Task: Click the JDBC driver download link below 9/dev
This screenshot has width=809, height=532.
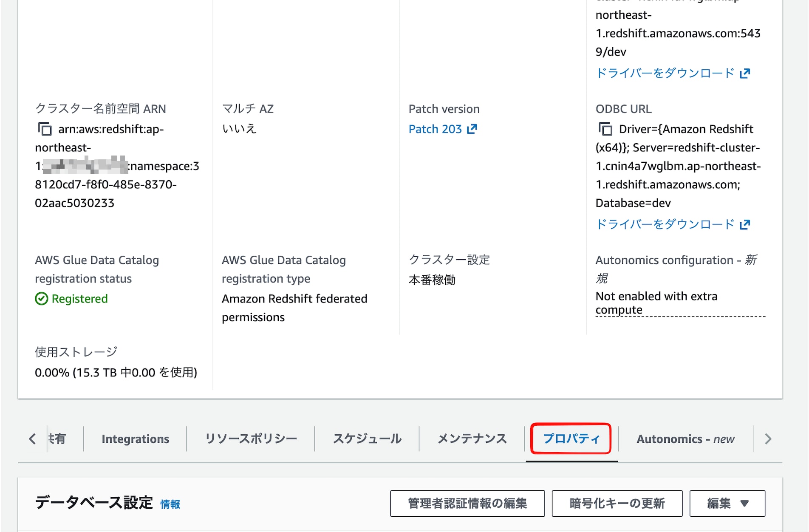Action: (x=673, y=73)
